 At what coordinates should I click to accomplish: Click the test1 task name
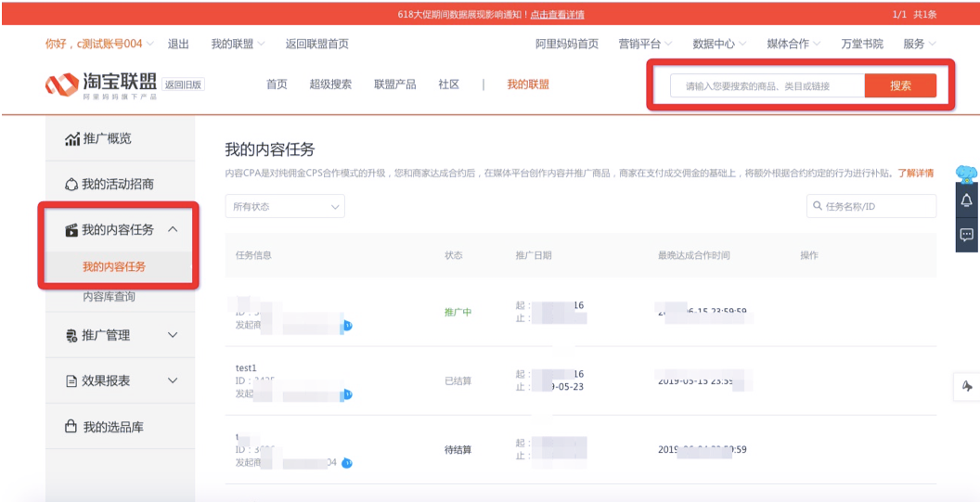click(246, 368)
